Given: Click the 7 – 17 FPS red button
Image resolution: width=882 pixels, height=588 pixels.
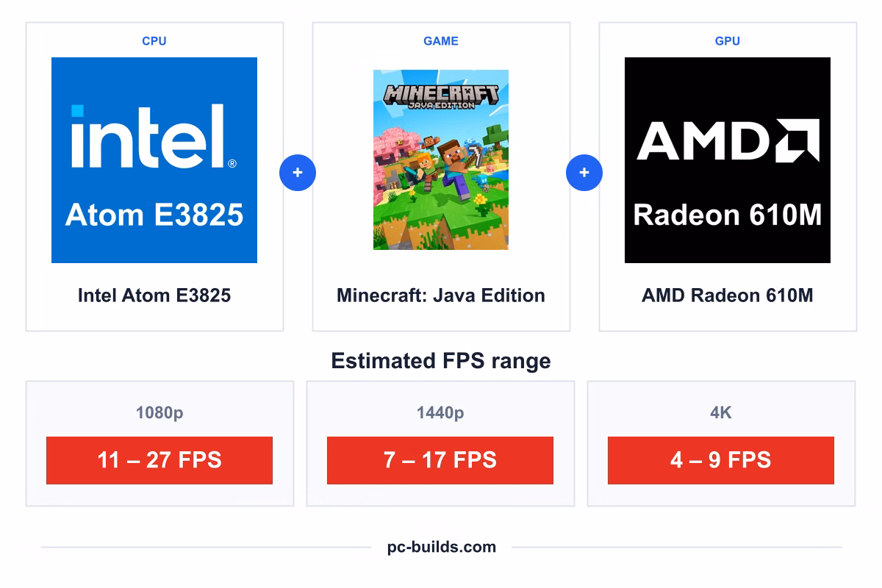Looking at the screenshot, I should (440, 460).
